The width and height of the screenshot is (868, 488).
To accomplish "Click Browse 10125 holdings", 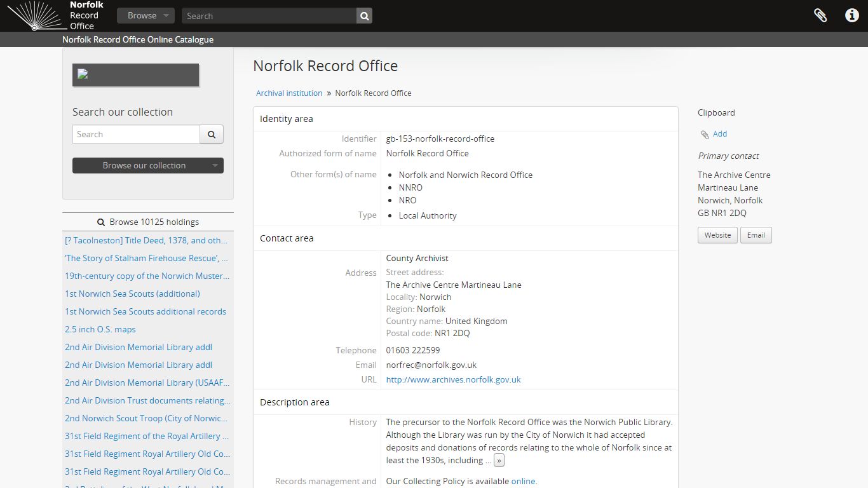I will click(x=148, y=222).
